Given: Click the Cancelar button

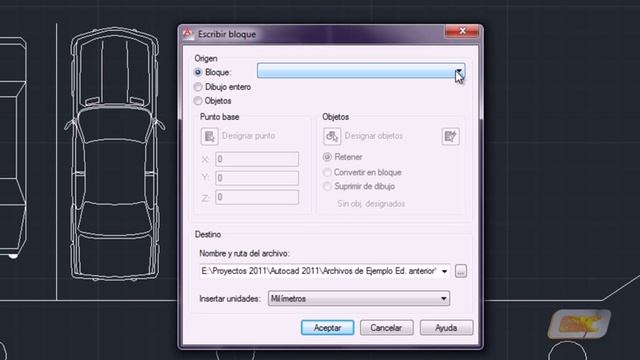Looking at the screenshot, I should click(386, 328).
